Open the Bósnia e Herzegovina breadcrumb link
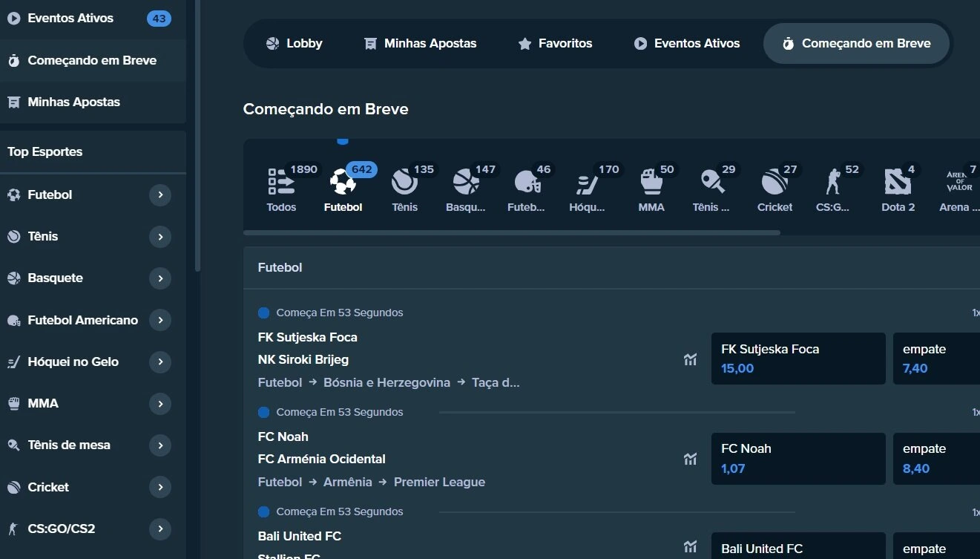Screen dimensions: 980x559 click(387, 383)
